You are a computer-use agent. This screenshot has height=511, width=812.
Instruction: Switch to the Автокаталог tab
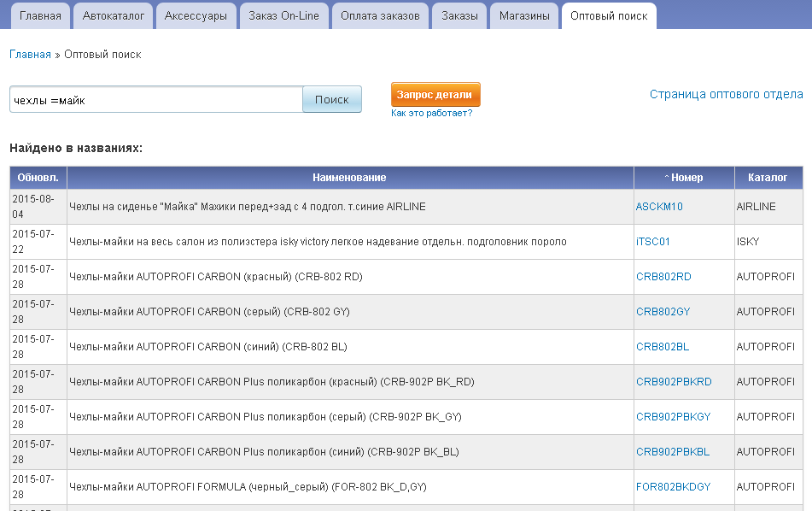(114, 15)
